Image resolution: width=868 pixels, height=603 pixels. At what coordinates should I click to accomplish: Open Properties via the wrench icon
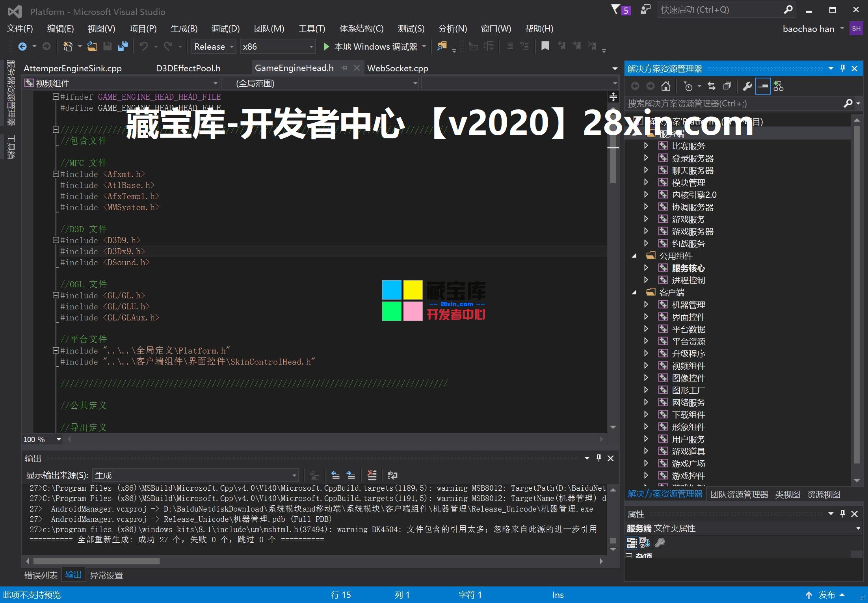click(x=747, y=86)
